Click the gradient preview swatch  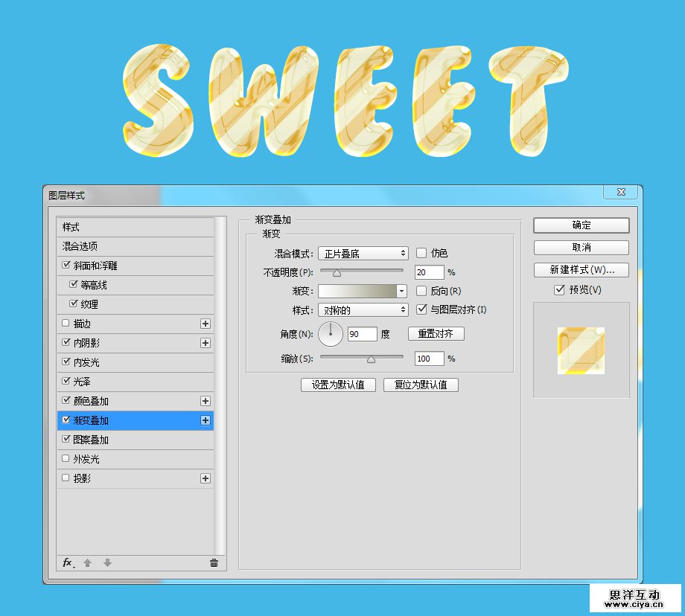coord(357,291)
